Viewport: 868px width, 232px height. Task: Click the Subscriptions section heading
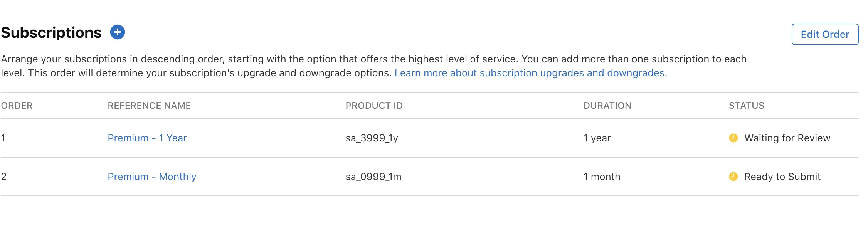coord(51,33)
